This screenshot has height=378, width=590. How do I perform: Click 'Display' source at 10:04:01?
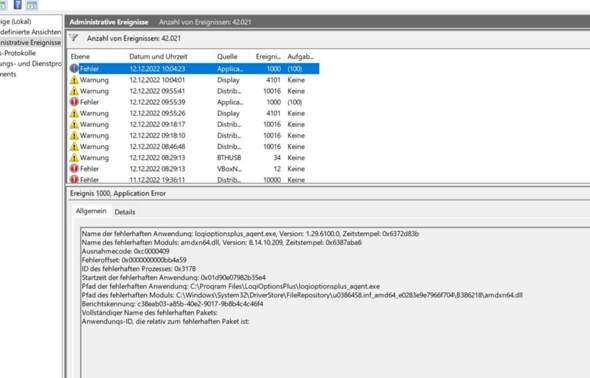(x=228, y=80)
